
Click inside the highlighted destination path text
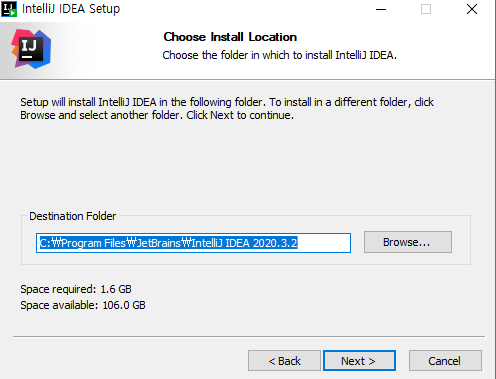(x=168, y=243)
